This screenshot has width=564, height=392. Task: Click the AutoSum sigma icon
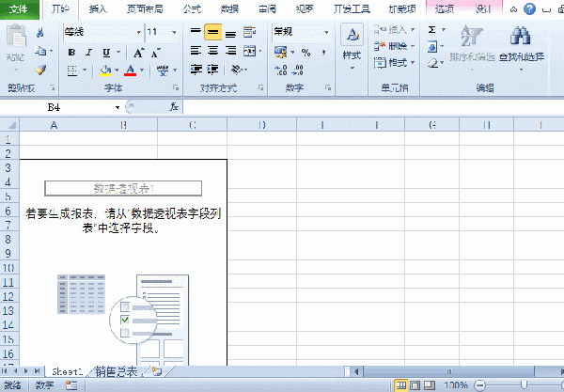coord(432,29)
